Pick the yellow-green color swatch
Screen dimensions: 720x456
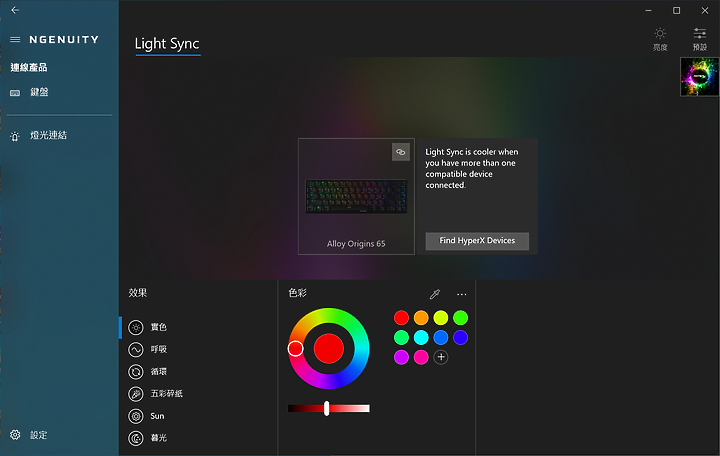tap(441, 318)
